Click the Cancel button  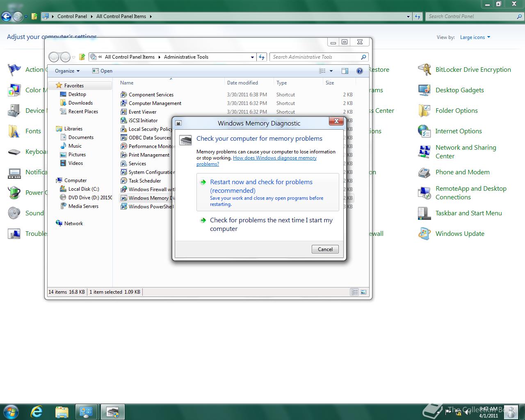325,249
